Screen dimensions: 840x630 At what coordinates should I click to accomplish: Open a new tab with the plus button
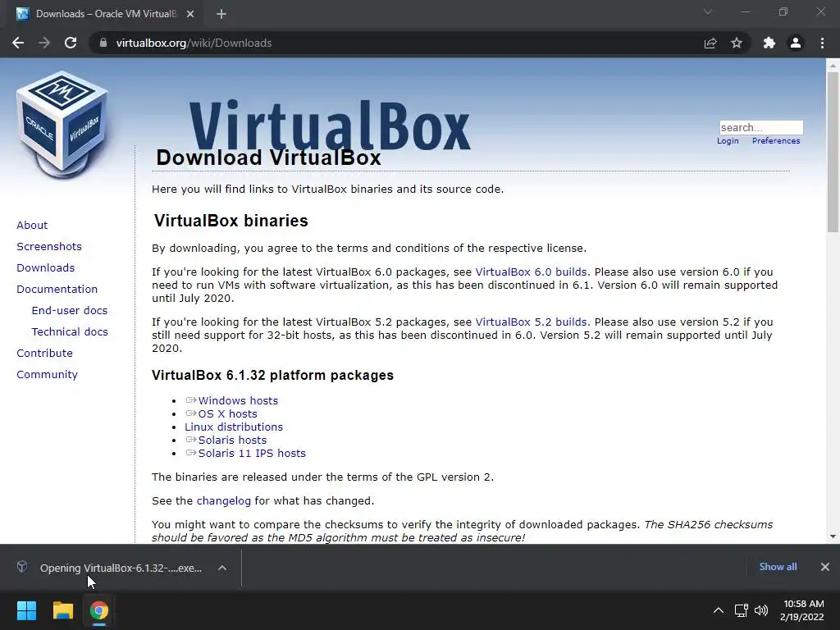coord(221,14)
